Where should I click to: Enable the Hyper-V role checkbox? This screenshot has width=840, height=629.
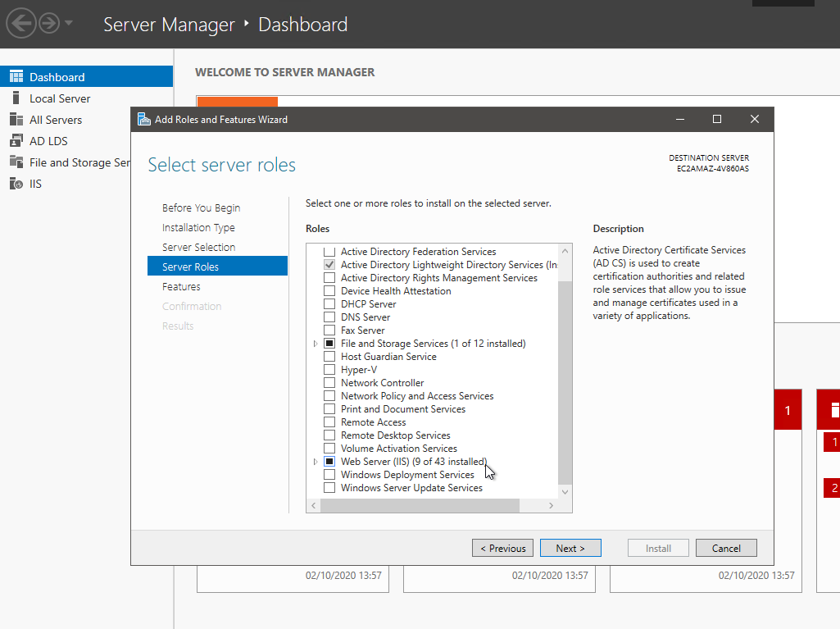click(330, 369)
